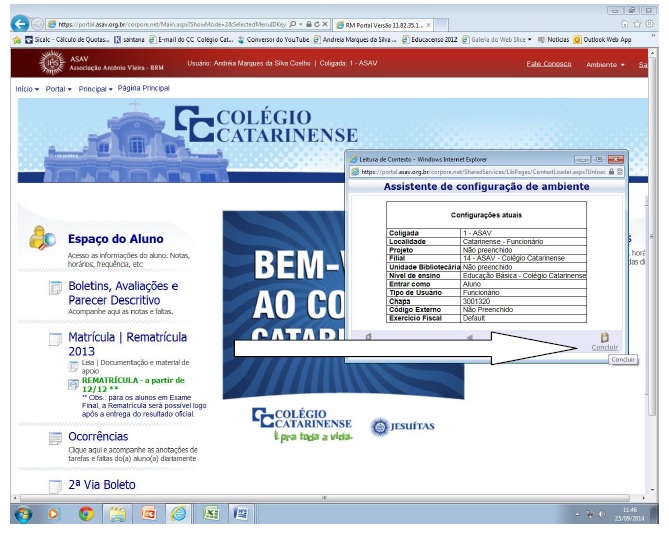The image size is (669, 534).
Task: Click the Fale Conosco link
Action: click(x=549, y=64)
